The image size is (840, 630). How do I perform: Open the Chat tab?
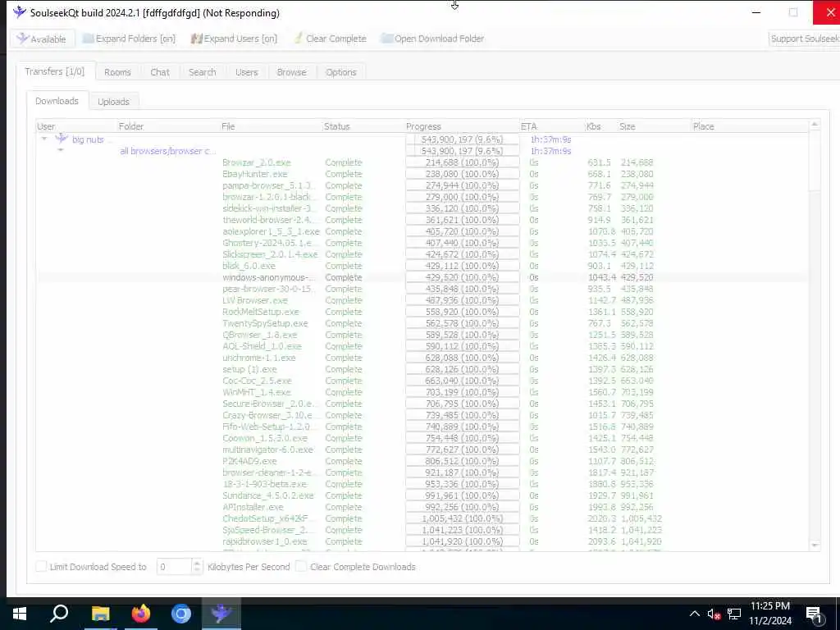click(x=160, y=72)
